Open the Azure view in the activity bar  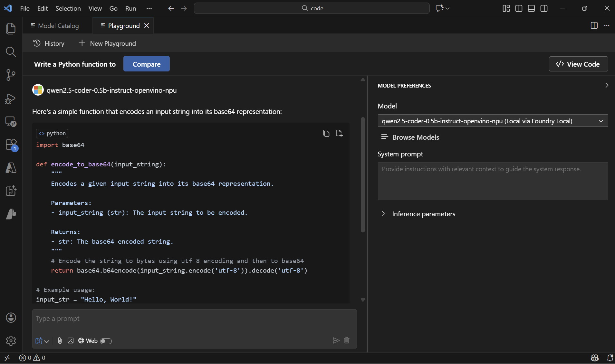(x=11, y=168)
